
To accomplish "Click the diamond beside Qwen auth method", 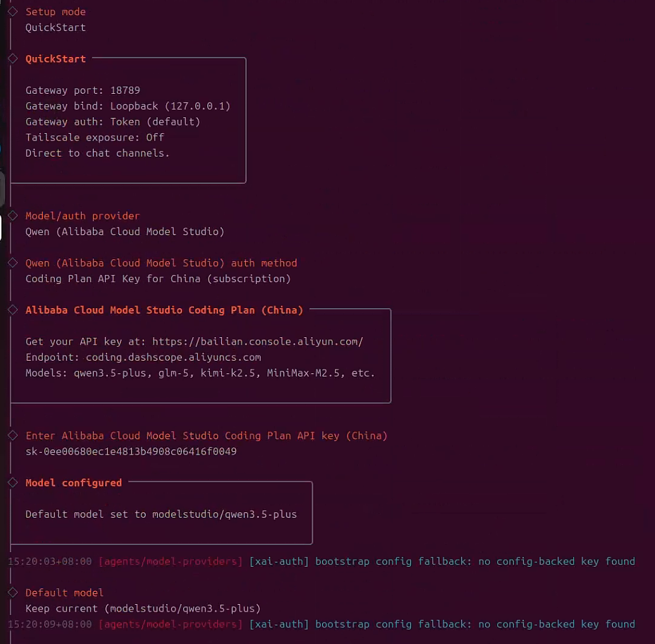I will [12, 262].
